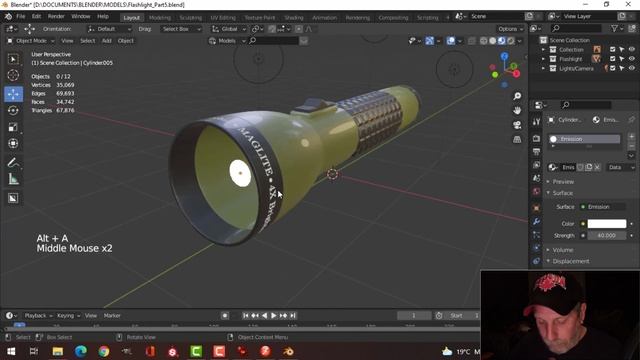Image resolution: width=640 pixels, height=360 pixels.
Task: Switch to the UV Editing workspace tab
Action: coord(223,18)
